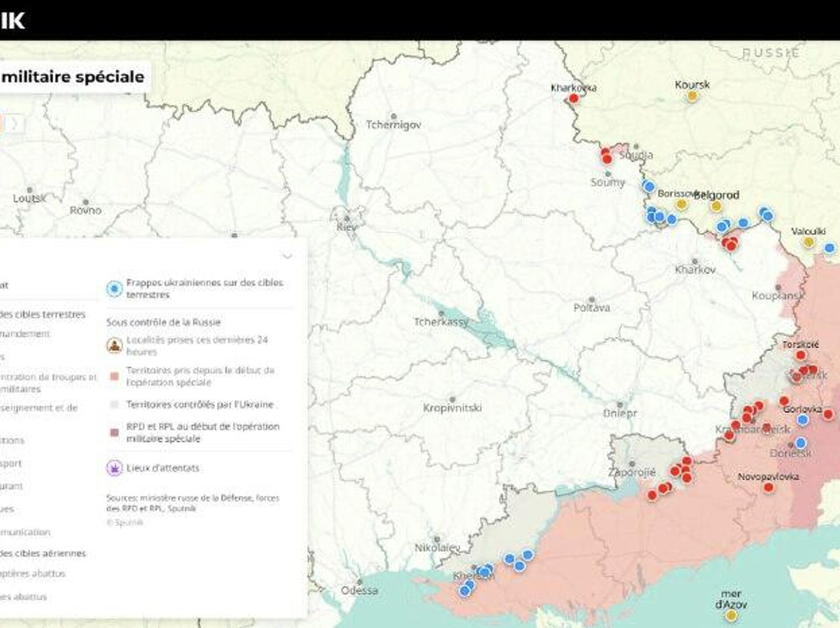Click the right arrow next to the title
The image size is (840, 628).
tap(15, 123)
